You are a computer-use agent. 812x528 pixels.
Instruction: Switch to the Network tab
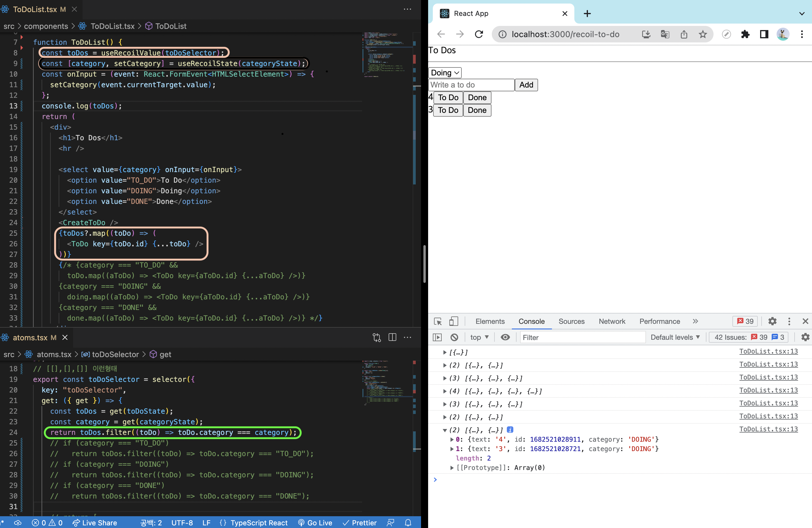(612, 321)
